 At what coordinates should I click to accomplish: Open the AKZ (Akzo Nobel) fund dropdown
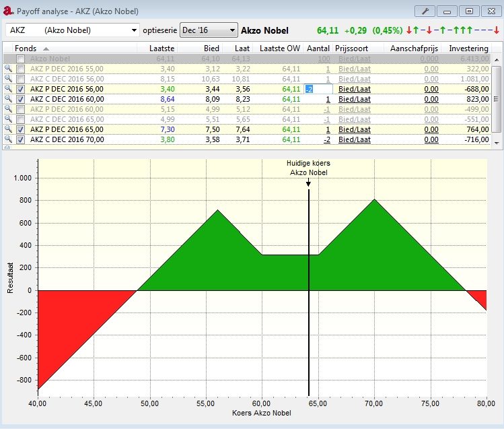pos(135,30)
